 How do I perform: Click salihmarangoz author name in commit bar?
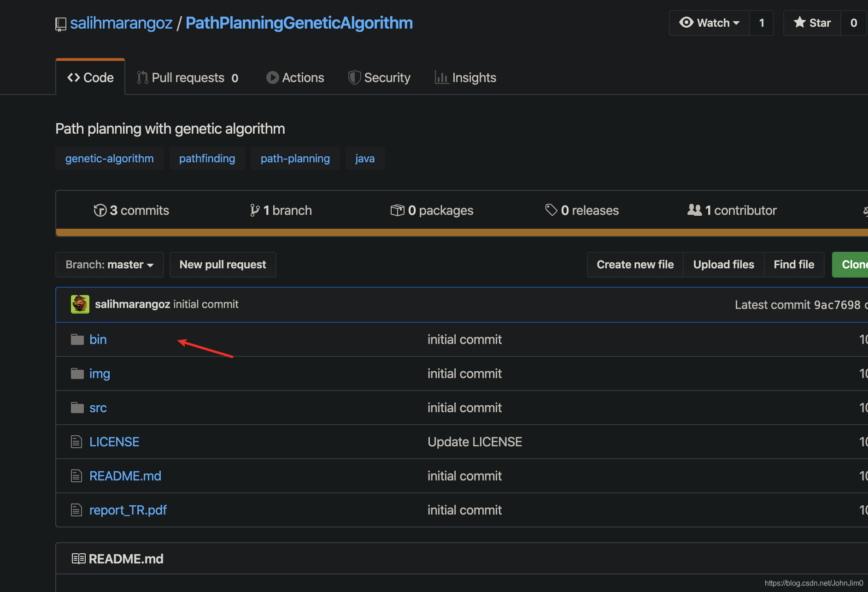[133, 304]
